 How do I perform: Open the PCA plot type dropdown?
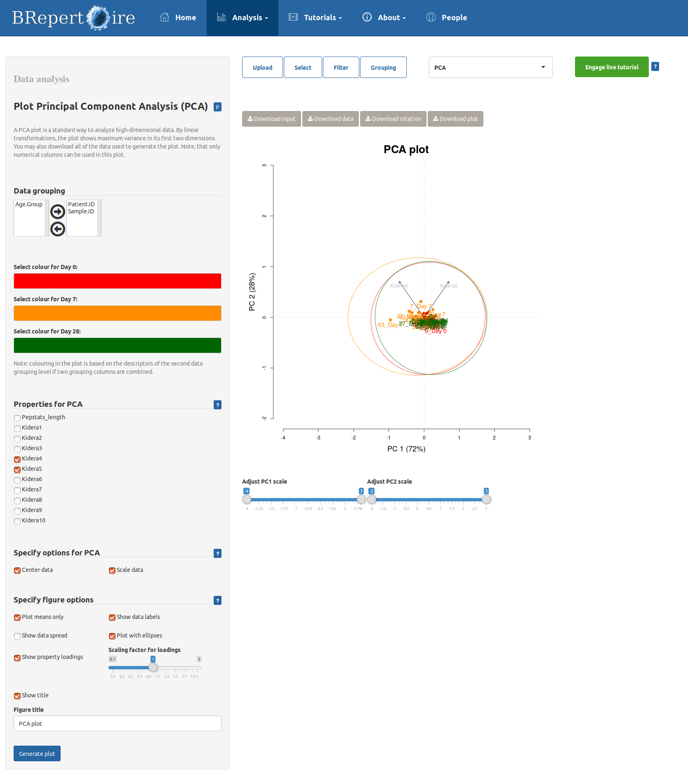click(x=490, y=67)
